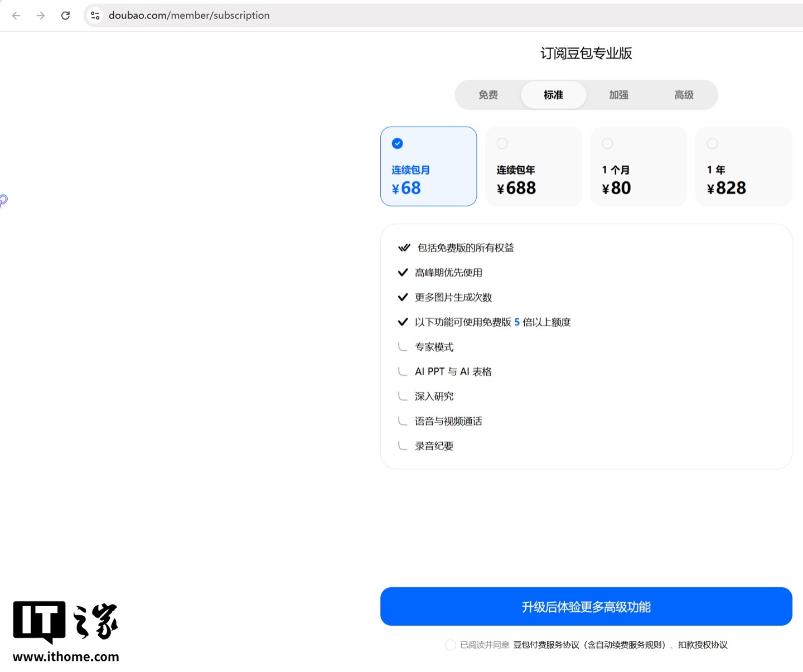The image size is (803, 672).
Task: Click the 语音与视频通话 feature item
Action: tap(448, 421)
